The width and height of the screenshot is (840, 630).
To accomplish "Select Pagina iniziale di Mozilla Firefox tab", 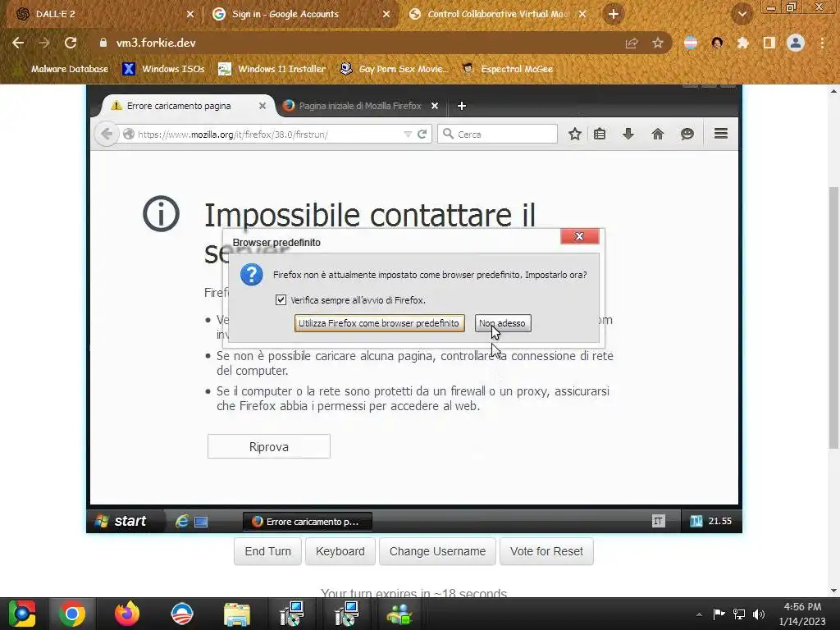I will pyautogui.click(x=360, y=106).
